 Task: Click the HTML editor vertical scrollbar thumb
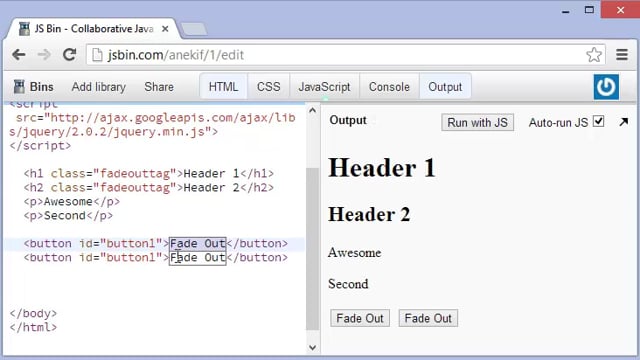pos(312,249)
